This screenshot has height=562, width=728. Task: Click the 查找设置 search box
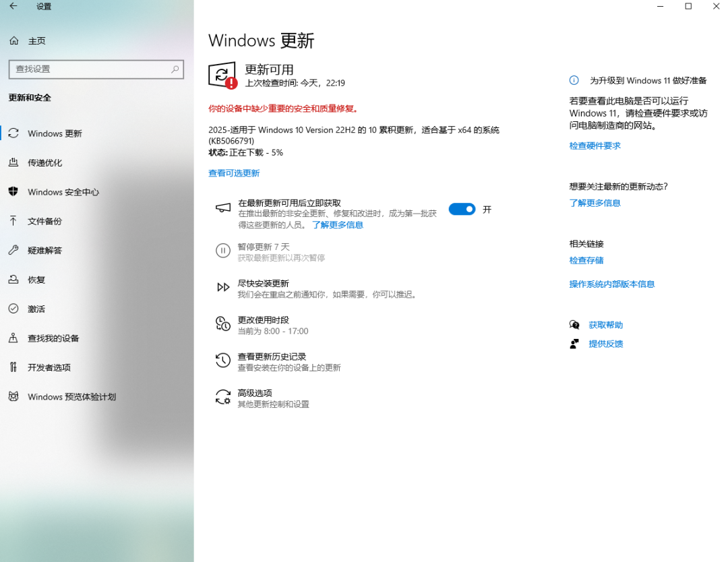coord(96,69)
